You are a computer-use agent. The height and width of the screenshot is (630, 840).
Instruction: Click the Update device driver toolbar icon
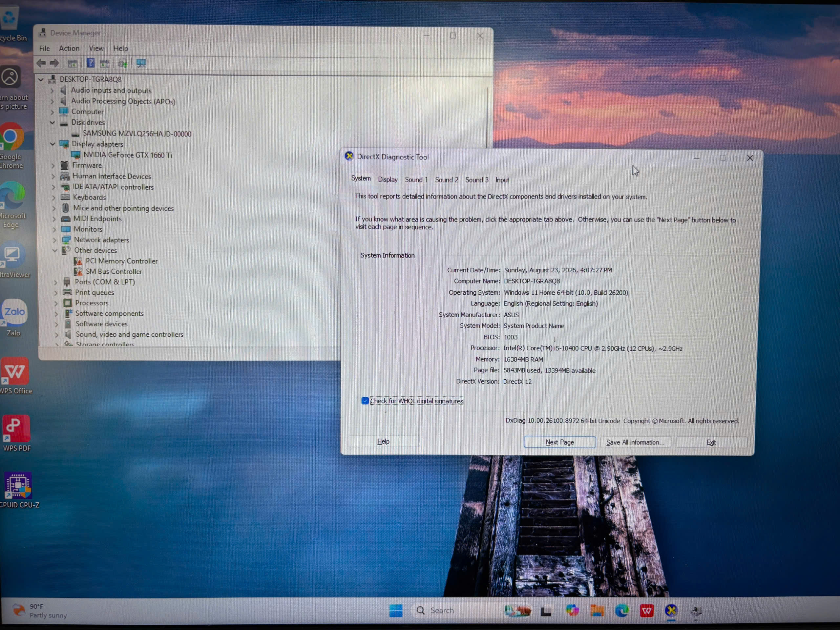point(123,63)
